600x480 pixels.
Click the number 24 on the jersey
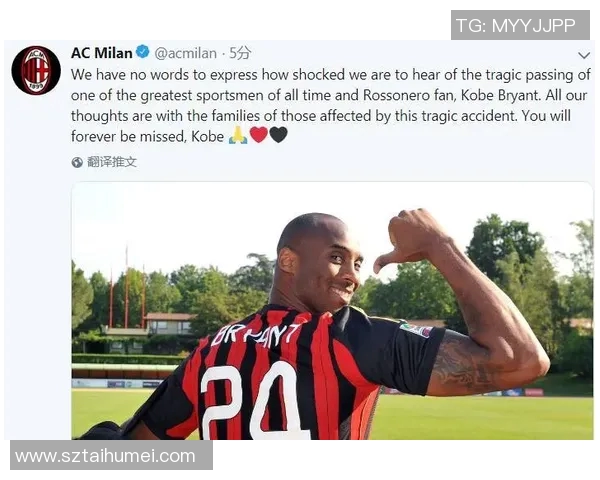pyautogui.click(x=254, y=400)
